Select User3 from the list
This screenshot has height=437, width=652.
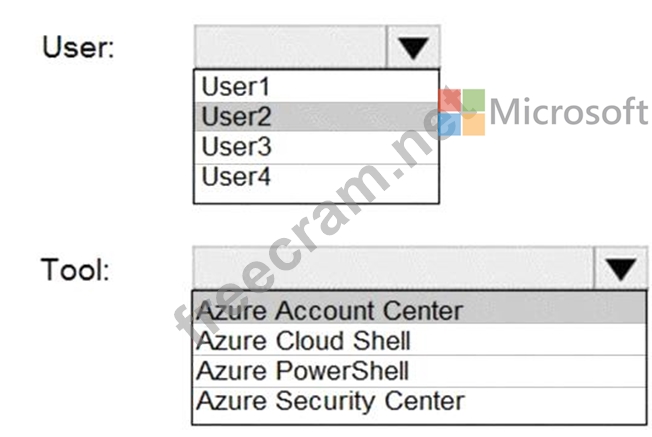point(316,148)
